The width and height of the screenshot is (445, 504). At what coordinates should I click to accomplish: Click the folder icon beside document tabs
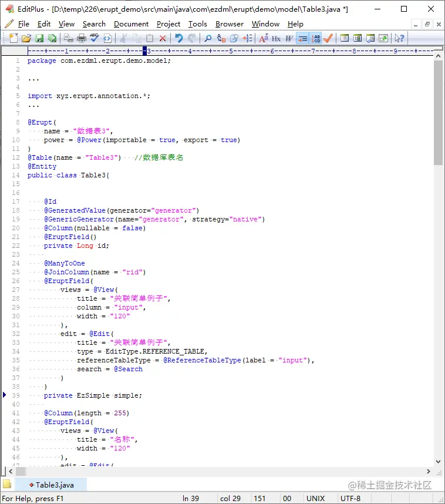[x=7, y=484]
